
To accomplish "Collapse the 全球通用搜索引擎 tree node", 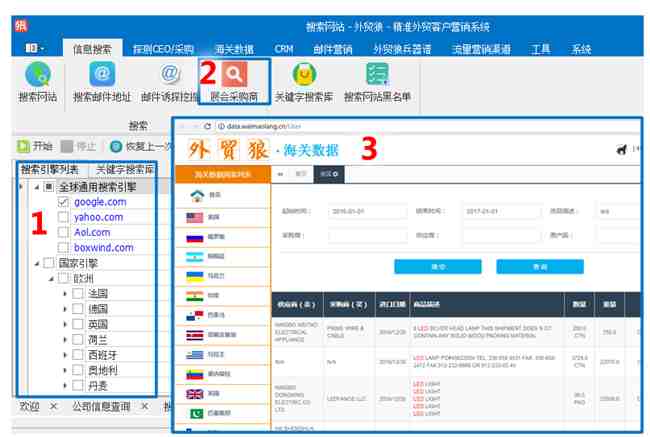I will pos(36,187).
